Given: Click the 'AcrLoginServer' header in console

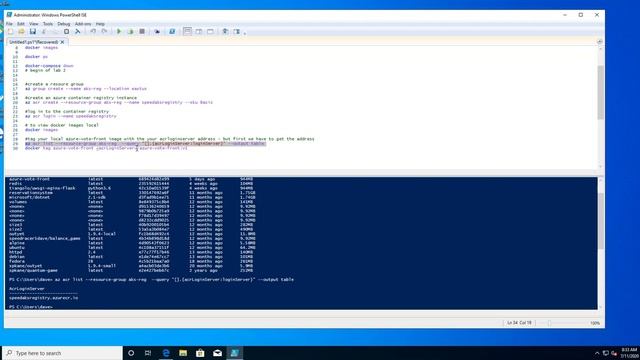Looking at the screenshot, I should pyautogui.click(x=27, y=289).
